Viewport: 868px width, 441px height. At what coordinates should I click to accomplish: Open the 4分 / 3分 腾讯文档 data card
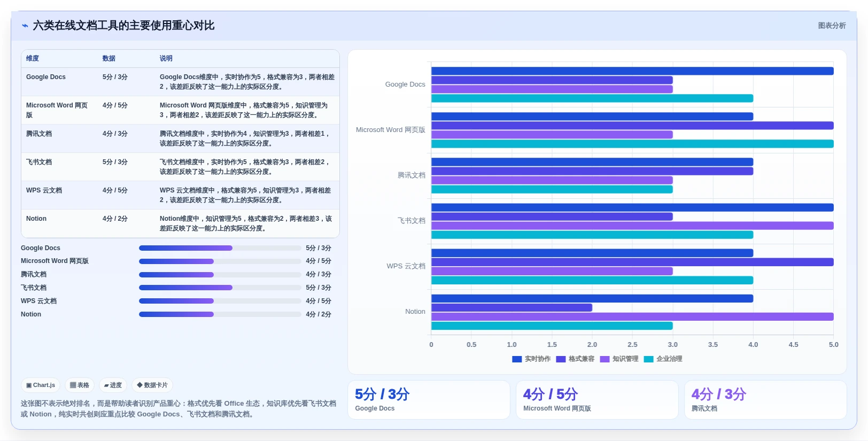point(765,400)
